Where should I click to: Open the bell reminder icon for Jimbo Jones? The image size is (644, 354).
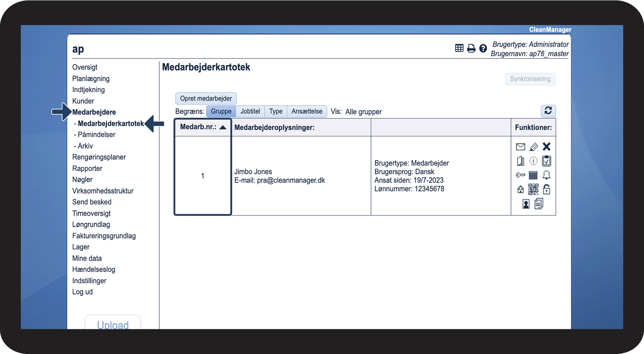coord(546,175)
